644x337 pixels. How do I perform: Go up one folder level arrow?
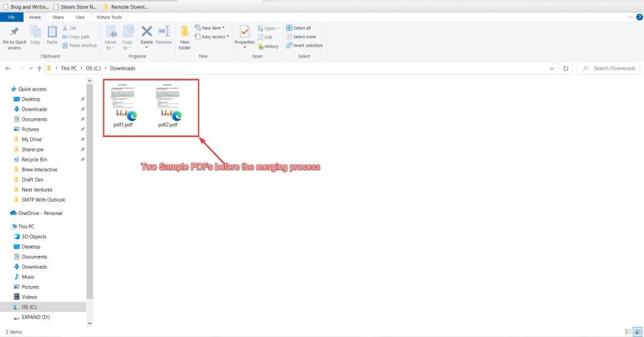[x=40, y=69]
